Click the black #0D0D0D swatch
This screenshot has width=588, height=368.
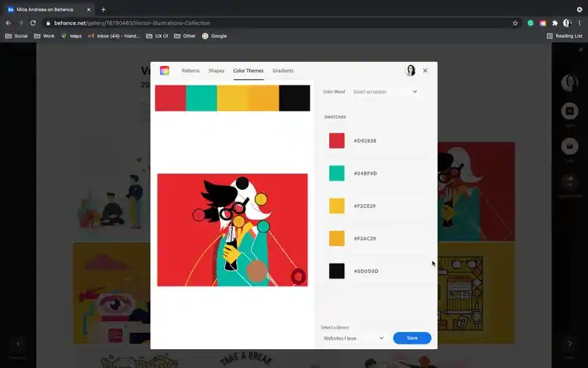pos(337,271)
